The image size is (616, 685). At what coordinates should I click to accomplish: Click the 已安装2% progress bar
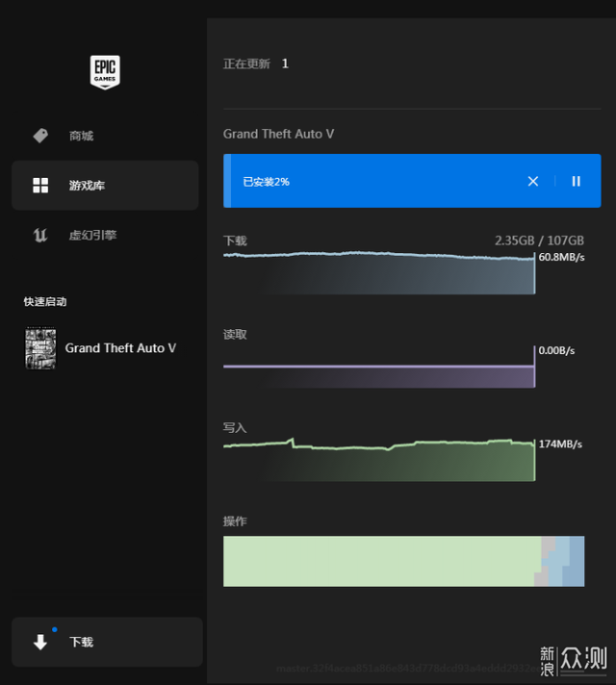point(412,181)
